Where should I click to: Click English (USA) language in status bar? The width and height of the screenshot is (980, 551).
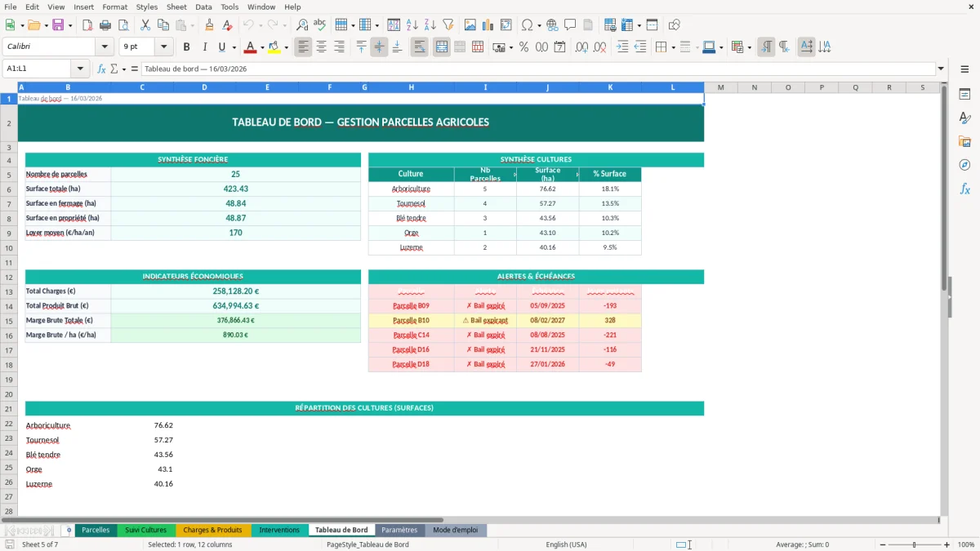pyautogui.click(x=566, y=544)
